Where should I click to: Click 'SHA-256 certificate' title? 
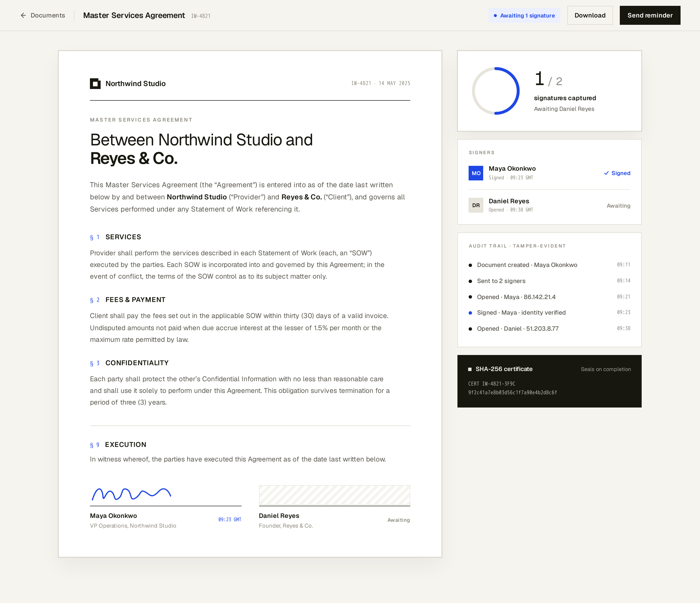[x=504, y=369]
